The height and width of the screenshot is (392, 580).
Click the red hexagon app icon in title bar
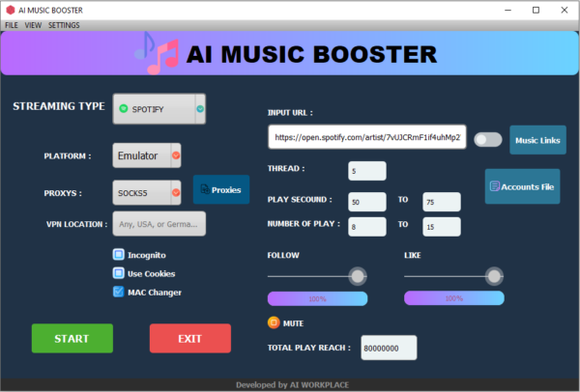(x=11, y=10)
